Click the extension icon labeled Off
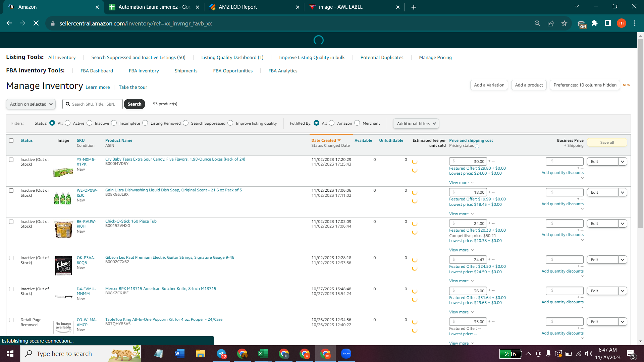The height and width of the screenshot is (362, 644). pyautogui.click(x=582, y=24)
